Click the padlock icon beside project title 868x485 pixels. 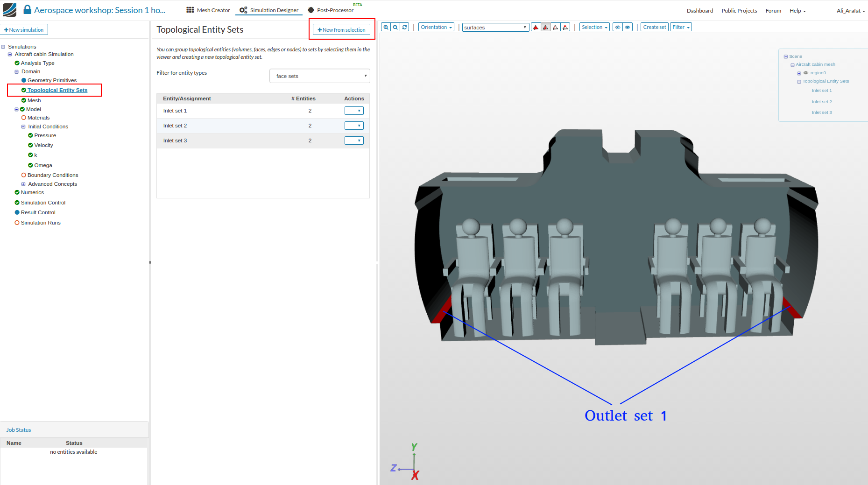[28, 10]
